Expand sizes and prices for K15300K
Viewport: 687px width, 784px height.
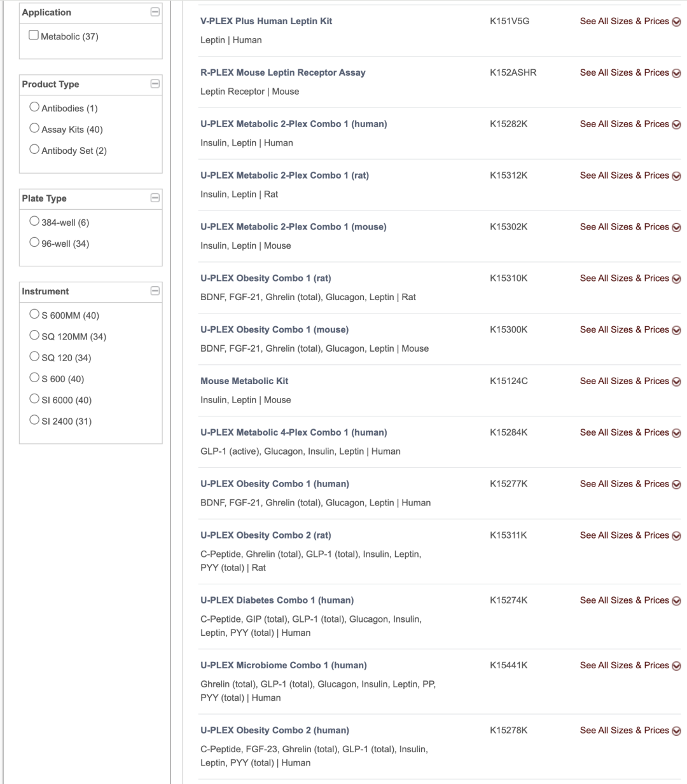[x=630, y=330]
